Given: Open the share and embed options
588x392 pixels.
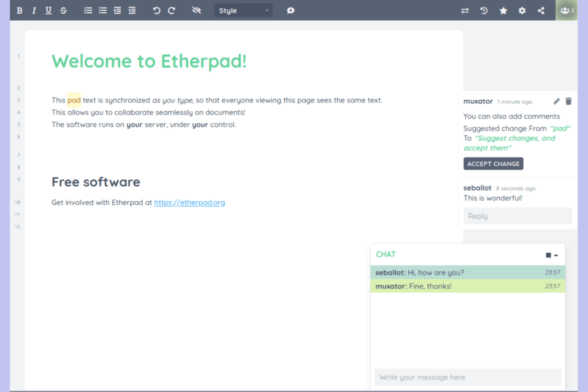Looking at the screenshot, I should 541,11.
